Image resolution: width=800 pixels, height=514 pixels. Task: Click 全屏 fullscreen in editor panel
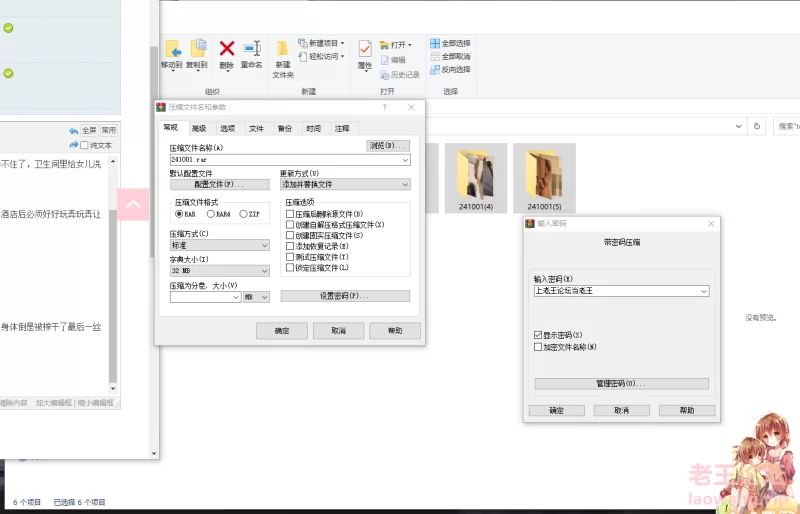89,131
